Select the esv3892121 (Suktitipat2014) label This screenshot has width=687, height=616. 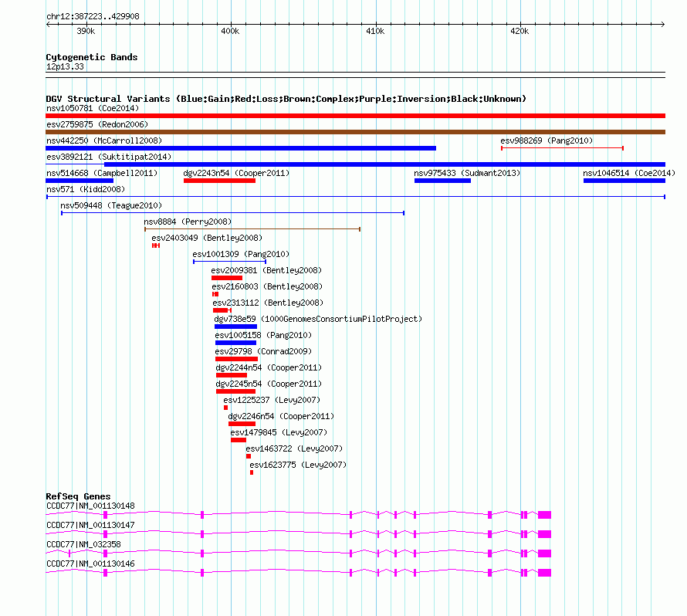(x=109, y=157)
